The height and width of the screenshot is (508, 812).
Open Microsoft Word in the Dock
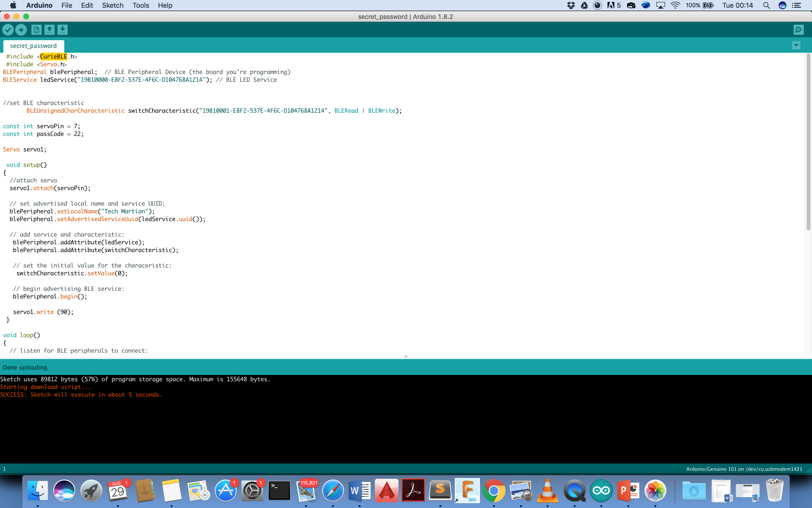(x=359, y=491)
